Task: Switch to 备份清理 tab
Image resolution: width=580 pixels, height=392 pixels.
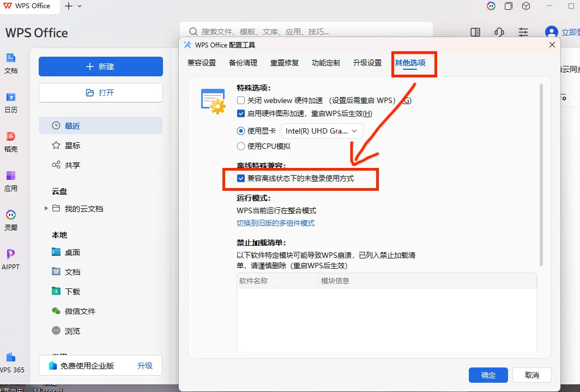Action: tap(243, 63)
